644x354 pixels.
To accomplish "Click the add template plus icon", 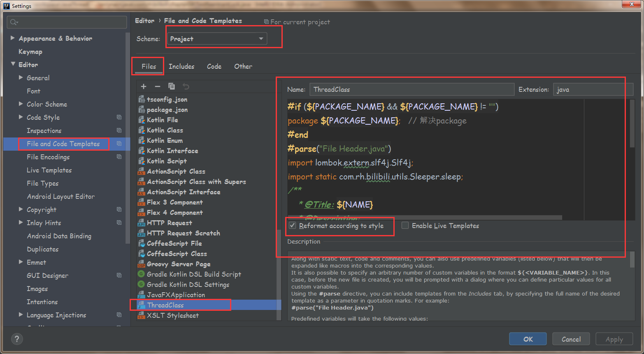I will coord(144,86).
